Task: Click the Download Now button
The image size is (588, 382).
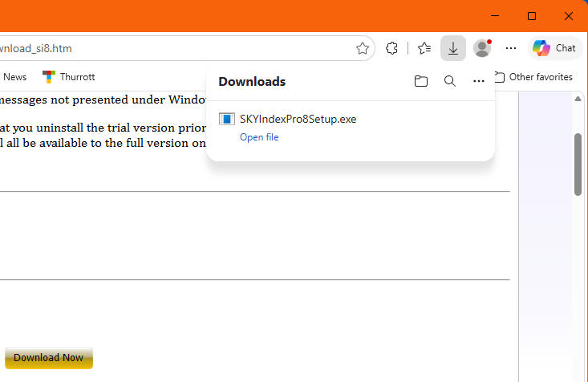Action: pos(49,358)
